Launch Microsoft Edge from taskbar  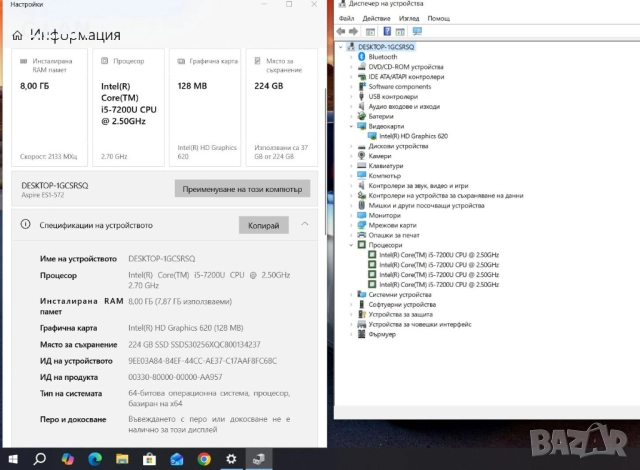coord(95,459)
